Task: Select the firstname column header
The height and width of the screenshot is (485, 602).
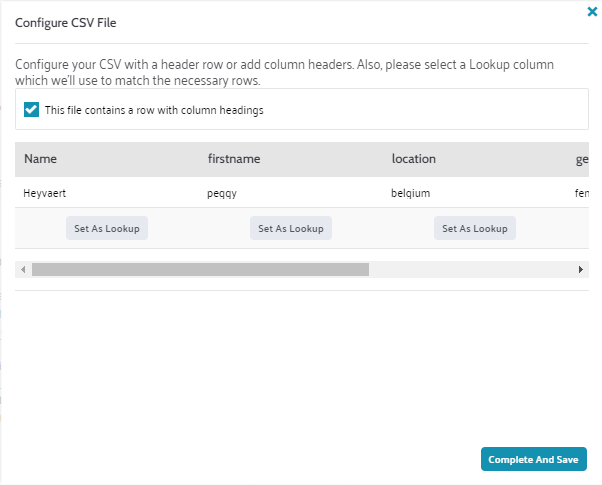Action: point(234,159)
